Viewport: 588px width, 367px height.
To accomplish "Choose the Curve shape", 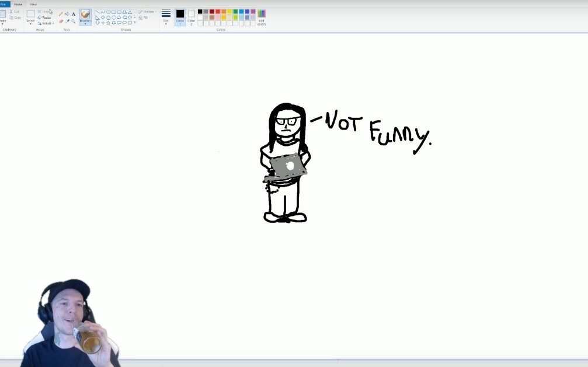I will coord(103,12).
